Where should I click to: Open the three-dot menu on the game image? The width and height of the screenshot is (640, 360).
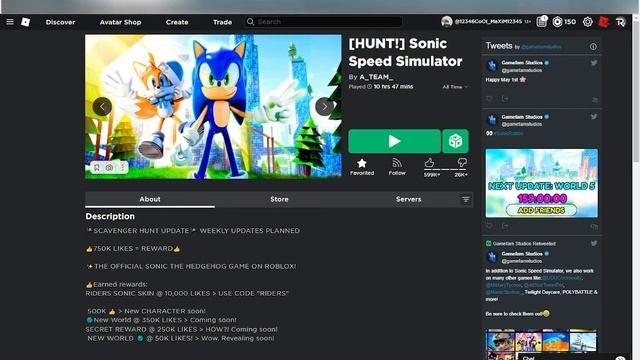(122, 167)
